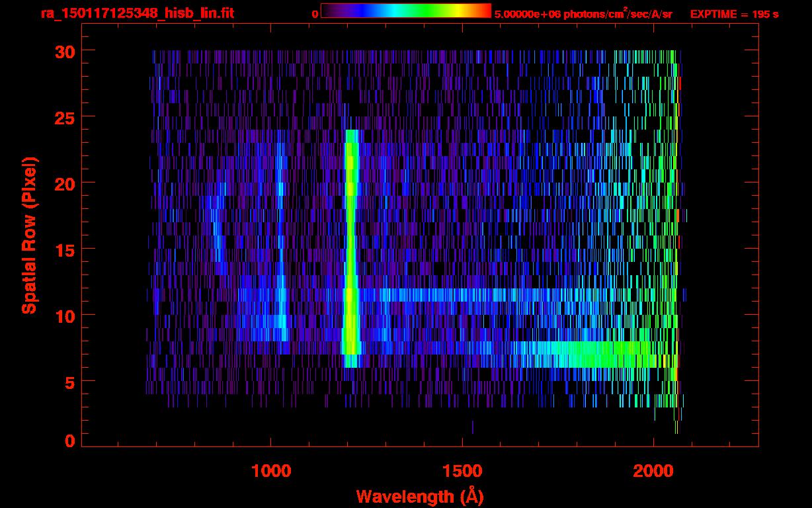The height and width of the screenshot is (508, 812).
Task: Click the colorbar minimum 0 label
Action: [315, 14]
